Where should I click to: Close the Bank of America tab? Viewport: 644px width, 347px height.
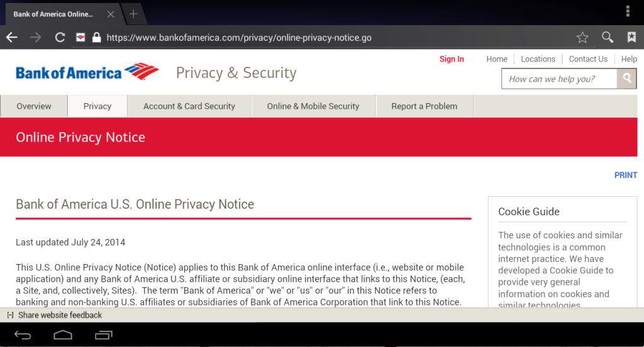tap(111, 14)
